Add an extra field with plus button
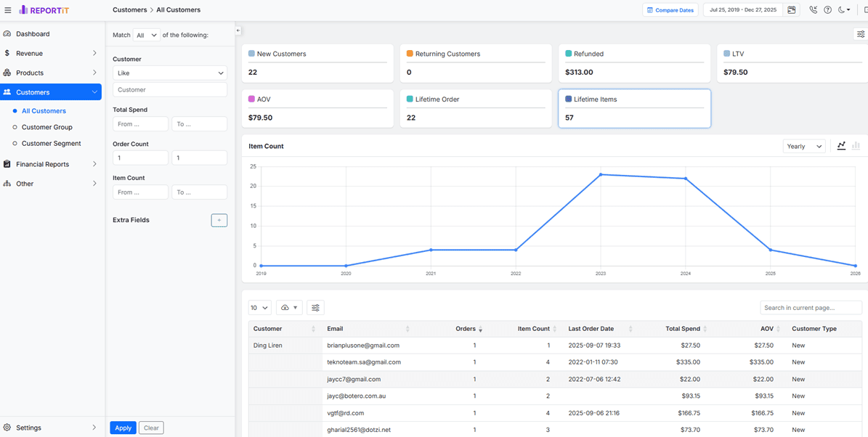The image size is (868, 437). [x=219, y=220]
